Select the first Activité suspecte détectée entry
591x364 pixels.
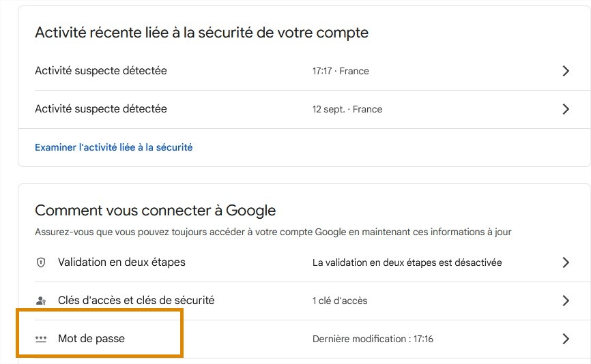point(101,71)
